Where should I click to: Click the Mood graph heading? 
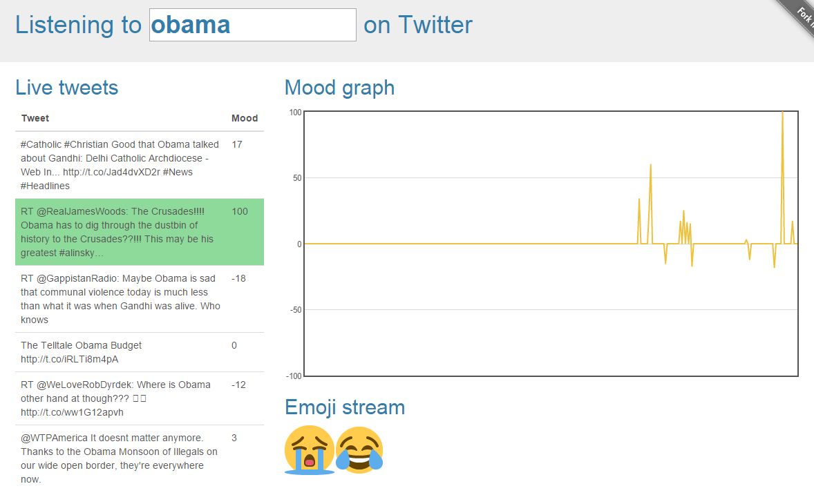coord(339,88)
